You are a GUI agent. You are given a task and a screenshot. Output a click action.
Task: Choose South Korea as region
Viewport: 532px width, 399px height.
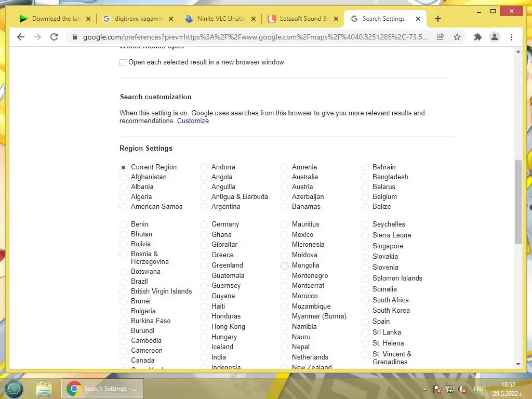pyautogui.click(x=365, y=311)
